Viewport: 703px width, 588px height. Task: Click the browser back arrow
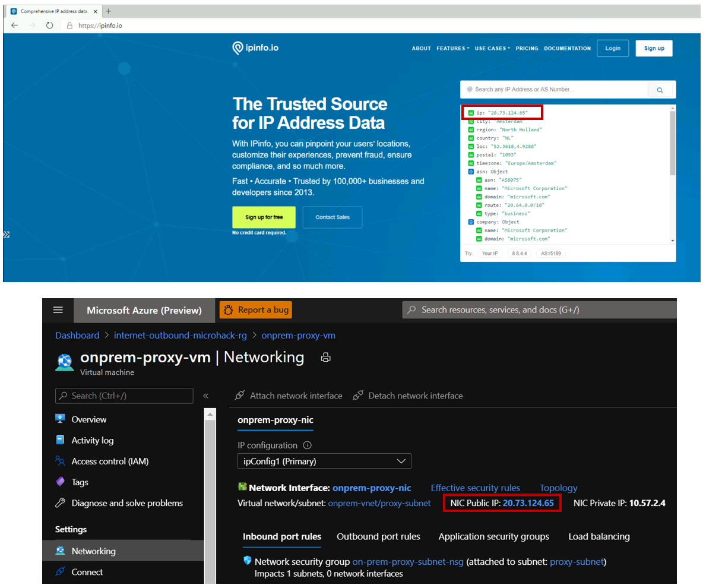14,26
